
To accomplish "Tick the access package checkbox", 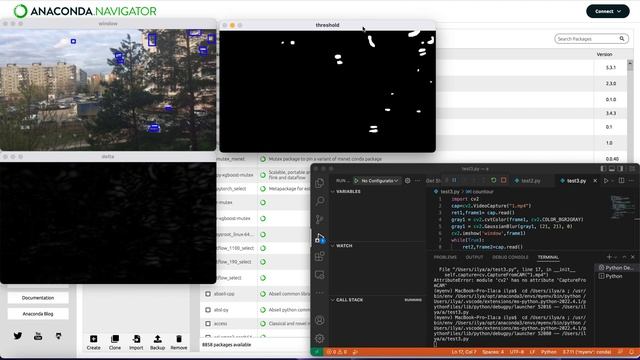I will pos(208,324).
